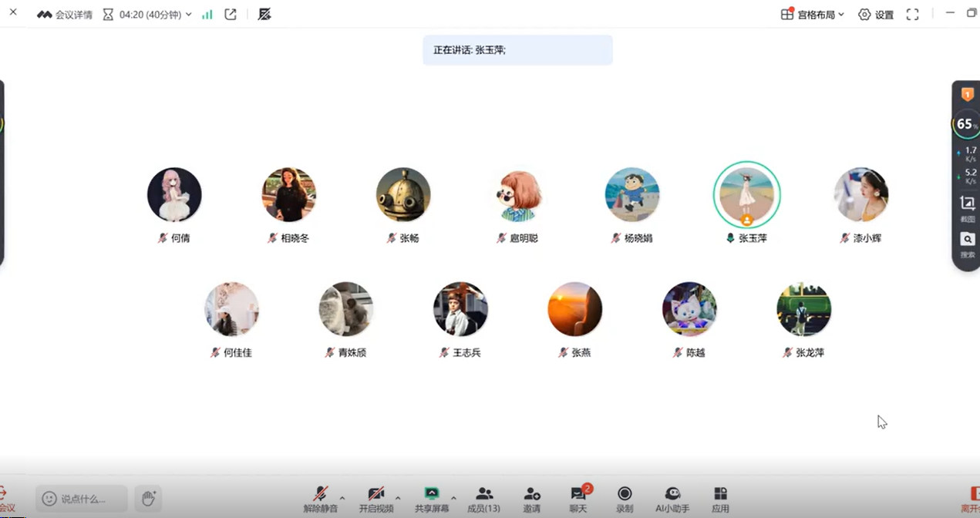Screen dimensions: 980x518
Task: Open the 成员(13) members panel
Action: point(483,499)
